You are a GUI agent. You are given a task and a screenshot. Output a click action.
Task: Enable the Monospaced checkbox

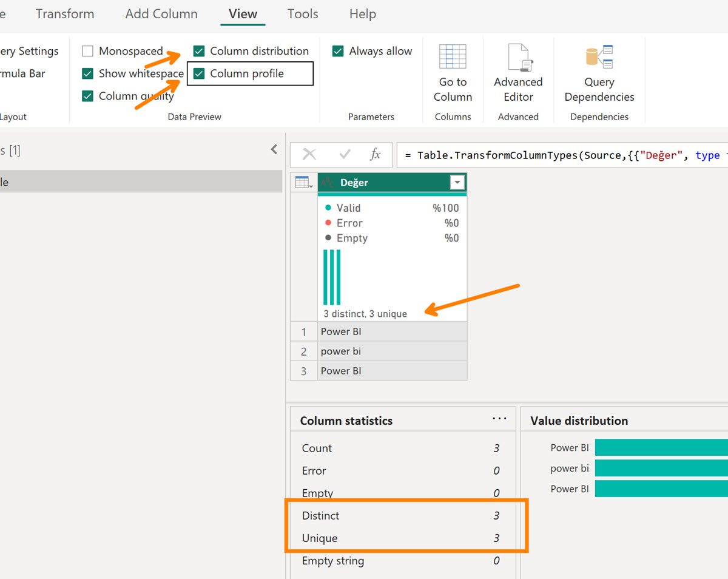click(88, 51)
